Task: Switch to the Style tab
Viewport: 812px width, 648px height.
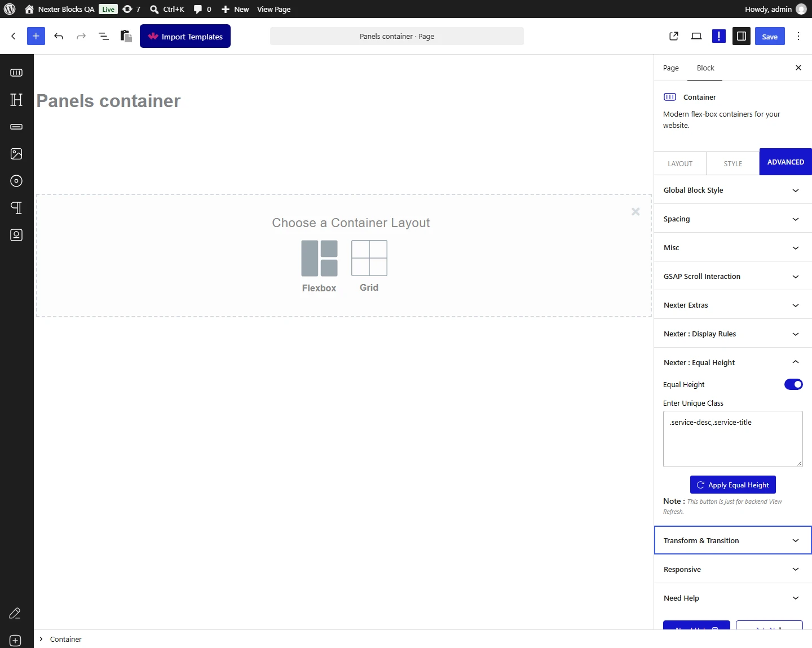Action: click(733, 163)
